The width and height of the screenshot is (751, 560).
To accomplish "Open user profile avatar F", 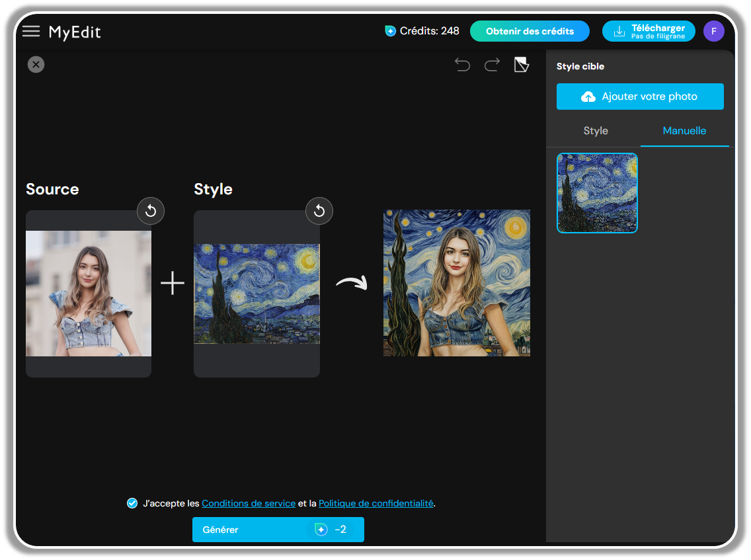I will [x=713, y=31].
